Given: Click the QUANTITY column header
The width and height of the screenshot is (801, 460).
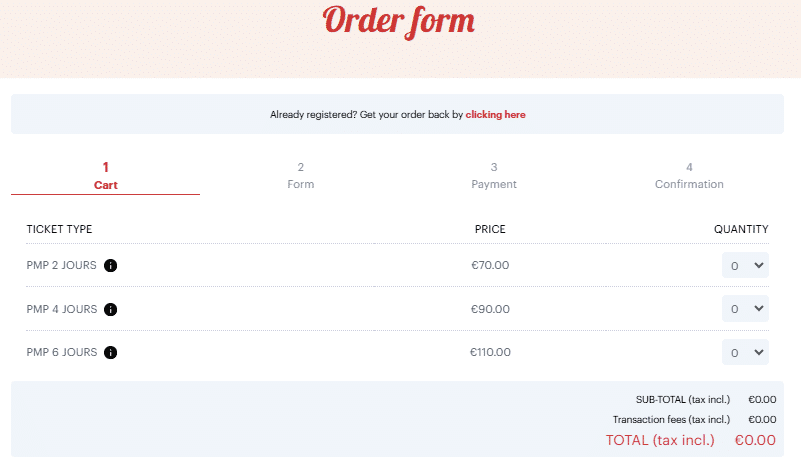Looking at the screenshot, I should click(741, 229).
